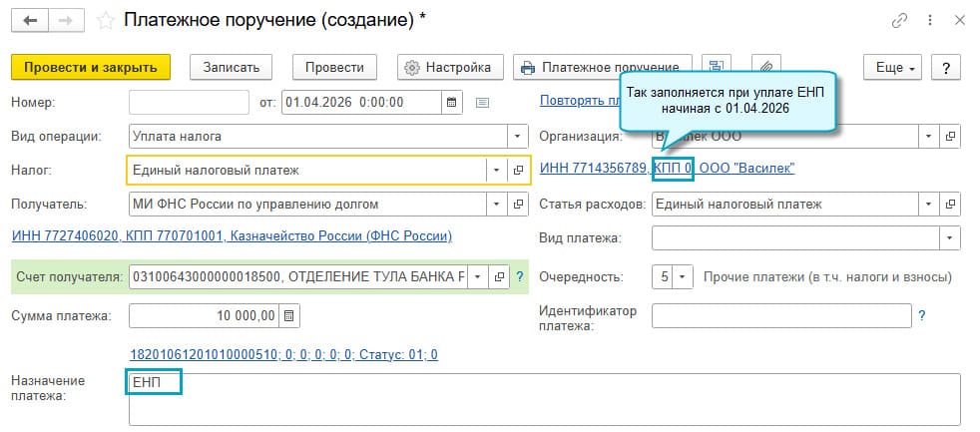
Task: Open the date calendar picker
Action: (x=451, y=102)
